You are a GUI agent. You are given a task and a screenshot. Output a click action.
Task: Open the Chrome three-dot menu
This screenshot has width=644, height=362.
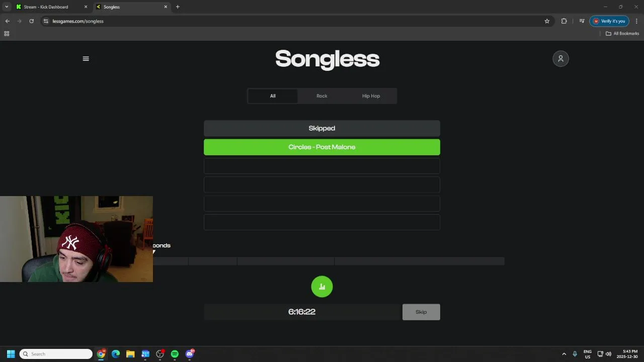pos(636,21)
